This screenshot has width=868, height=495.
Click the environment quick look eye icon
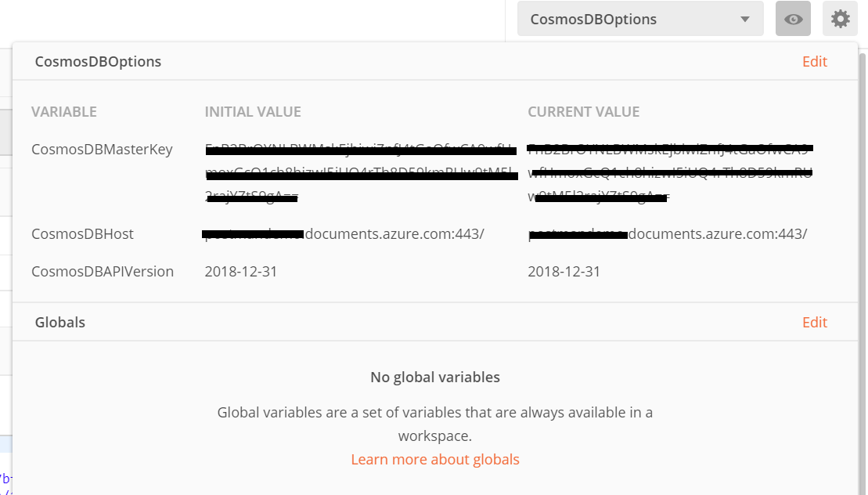pos(793,19)
